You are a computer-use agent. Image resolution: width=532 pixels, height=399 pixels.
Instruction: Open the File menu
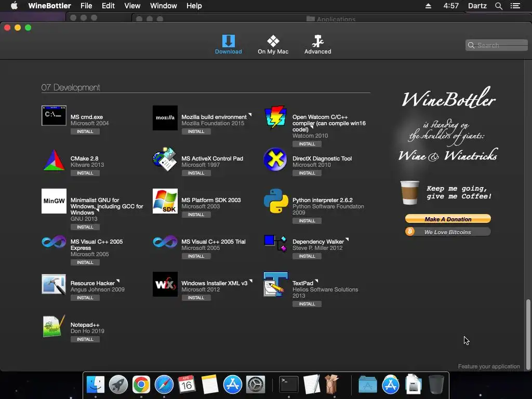click(x=86, y=6)
